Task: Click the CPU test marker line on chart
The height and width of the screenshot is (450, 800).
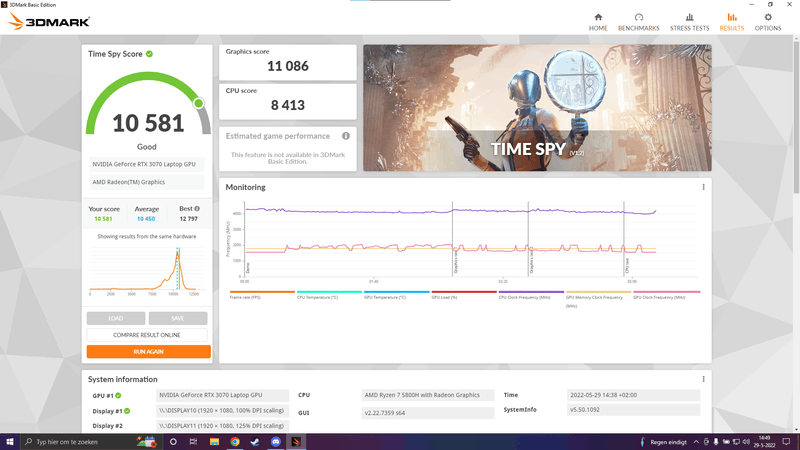Action: [x=624, y=239]
